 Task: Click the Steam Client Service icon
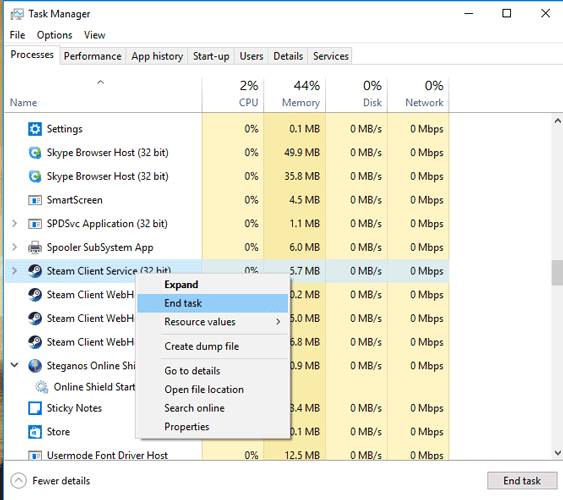[35, 271]
